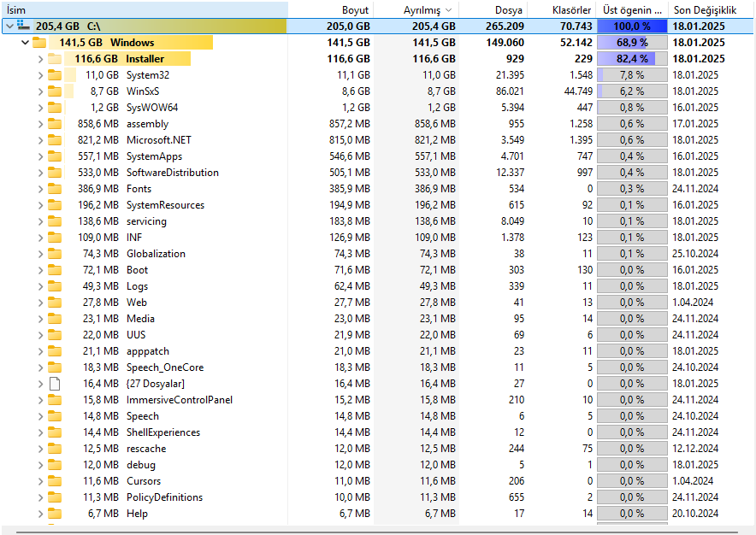Expand the Speech folder
The width and height of the screenshot is (756, 535).
tap(40, 416)
